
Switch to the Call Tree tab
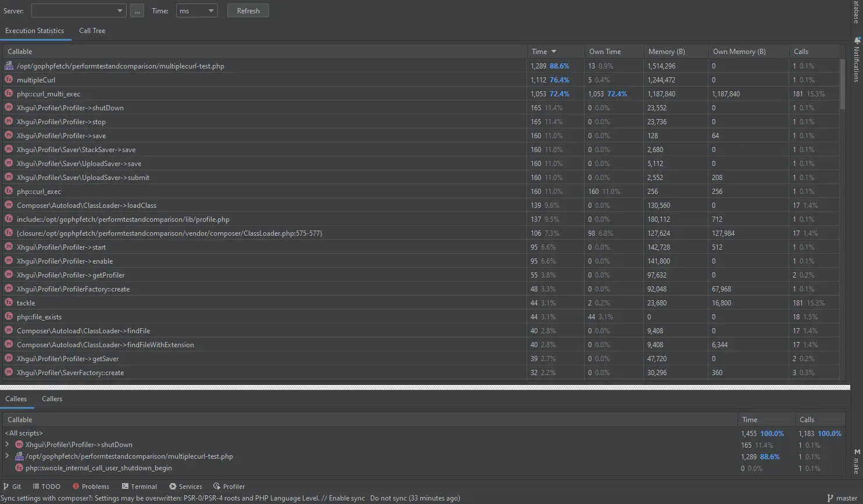pyautogui.click(x=92, y=31)
